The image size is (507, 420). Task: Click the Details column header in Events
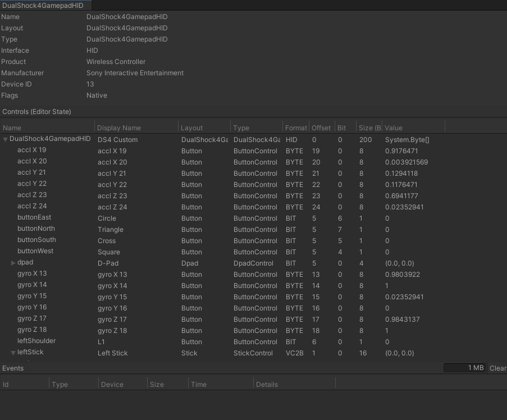pos(294,385)
